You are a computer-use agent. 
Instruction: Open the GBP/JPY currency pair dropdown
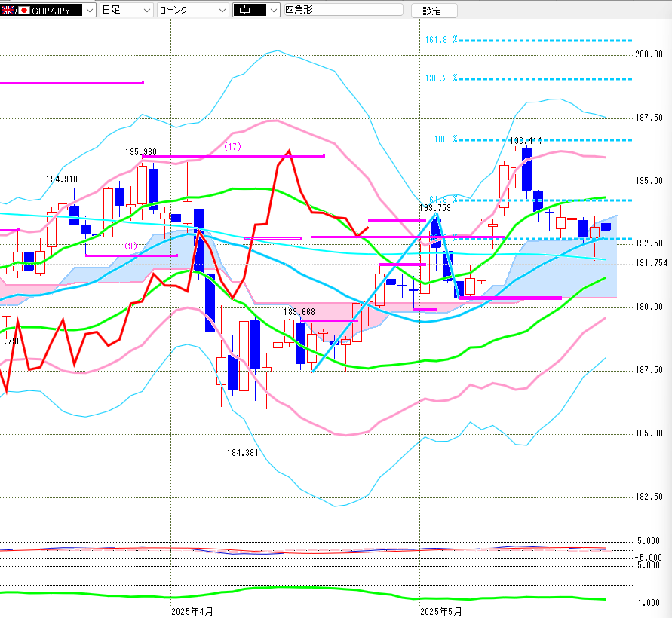tap(48, 10)
